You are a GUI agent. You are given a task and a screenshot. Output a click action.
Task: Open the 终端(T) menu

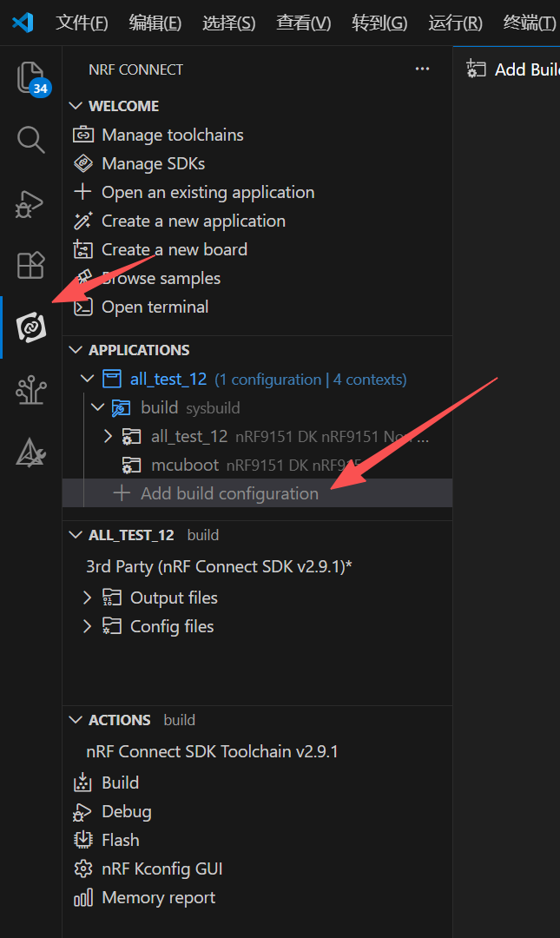(x=530, y=23)
